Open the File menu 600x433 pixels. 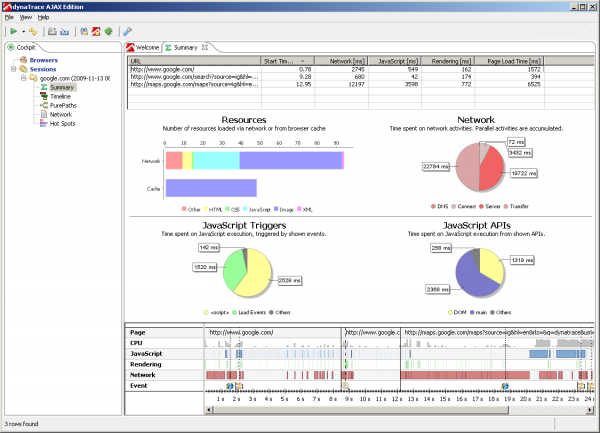click(9, 17)
